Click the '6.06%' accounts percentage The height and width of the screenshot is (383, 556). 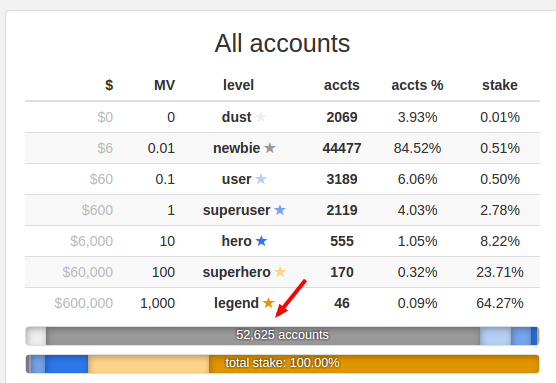tap(417, 179)
